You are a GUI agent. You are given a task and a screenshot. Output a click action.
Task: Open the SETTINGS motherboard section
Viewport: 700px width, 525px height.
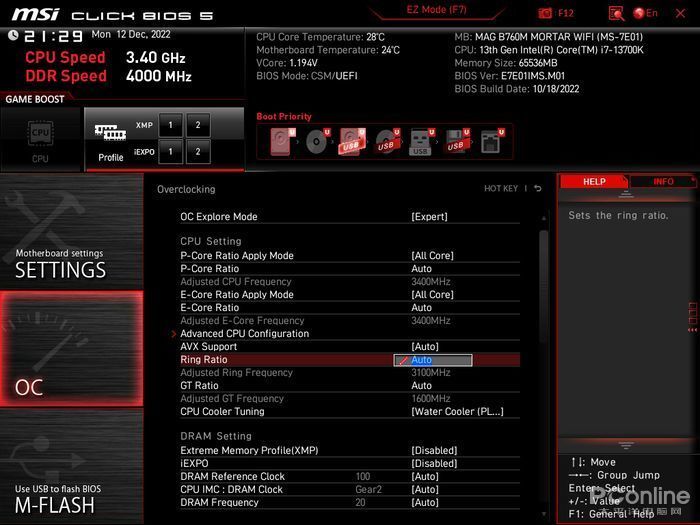pyautogui.click(x=71, y=232)
